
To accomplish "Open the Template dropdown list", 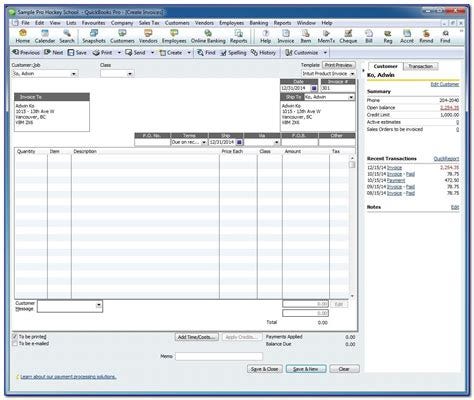I will [x=352, y=74].
